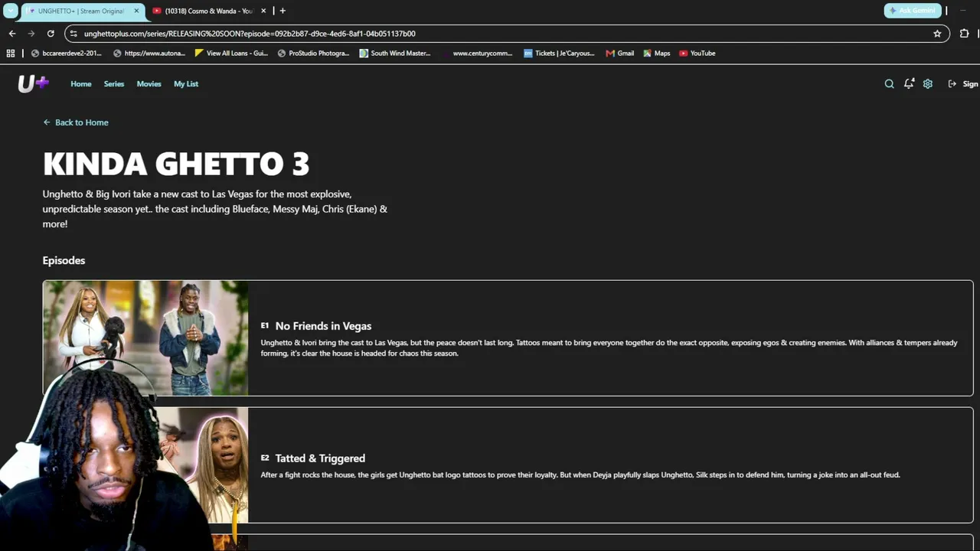Viewport: 980px width, 551px height.
Task: Click the site information icon in address bar
Action: pyautogui.click(x=73, y=34)
